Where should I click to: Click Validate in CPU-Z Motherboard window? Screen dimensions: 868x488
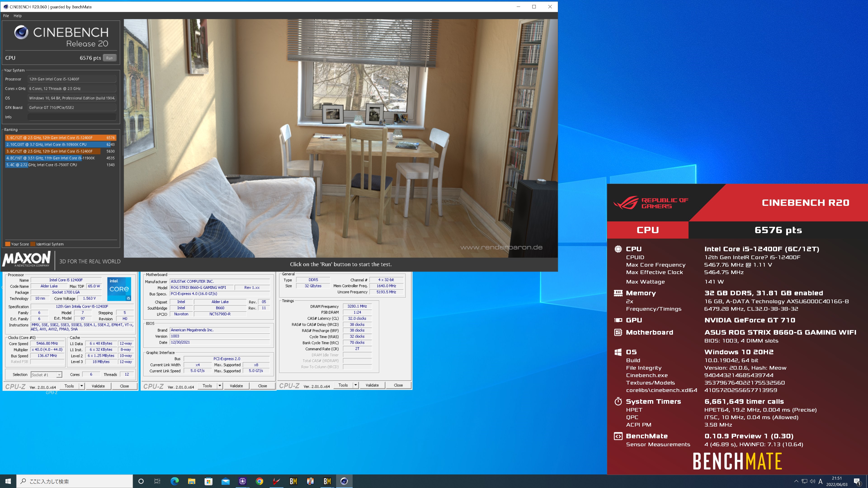pyautogui.click(x=236, y=386)
